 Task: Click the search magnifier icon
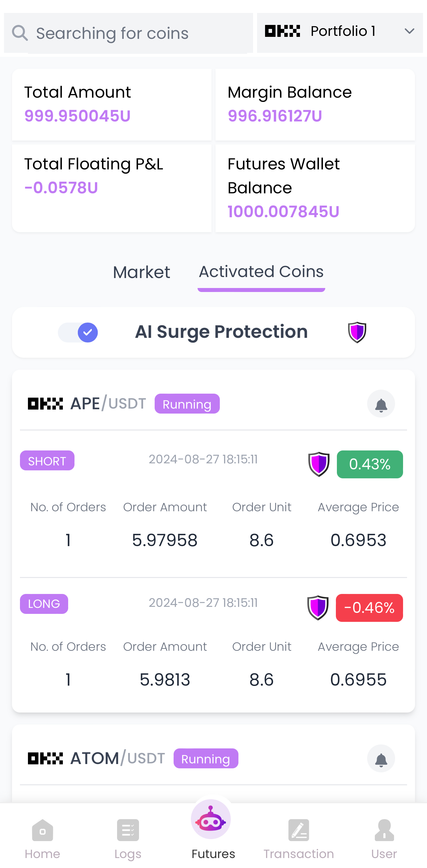tap(20, 33)
